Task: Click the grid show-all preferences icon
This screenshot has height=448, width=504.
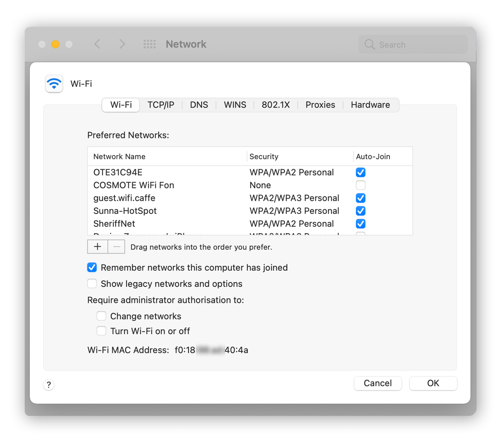Action: pos(149,44)
